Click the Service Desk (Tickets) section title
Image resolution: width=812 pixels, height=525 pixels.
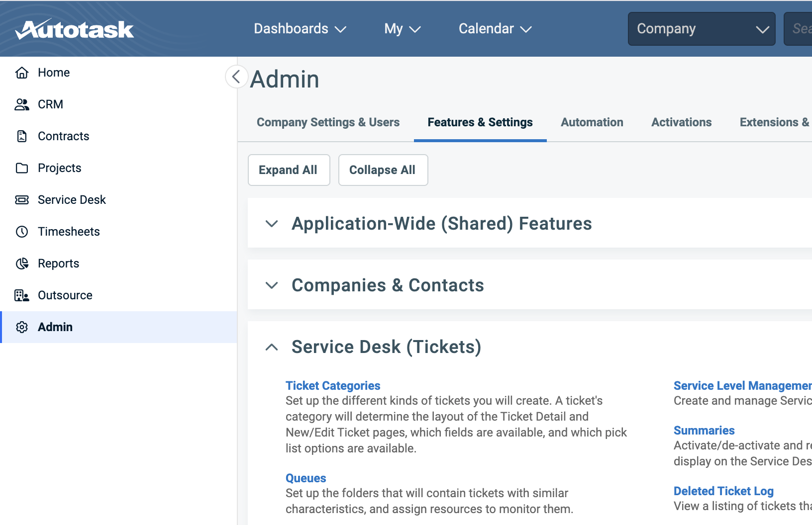(x=387, y=347)
